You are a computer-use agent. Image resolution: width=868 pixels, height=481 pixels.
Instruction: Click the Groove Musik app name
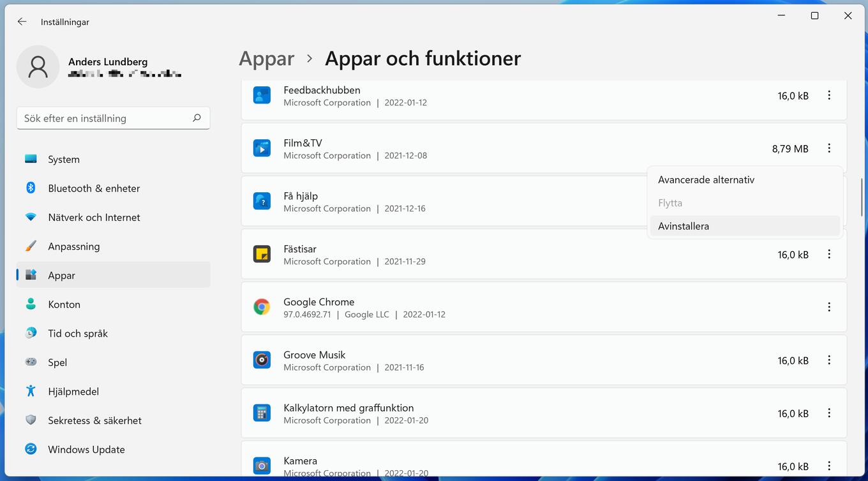point(314,355)
